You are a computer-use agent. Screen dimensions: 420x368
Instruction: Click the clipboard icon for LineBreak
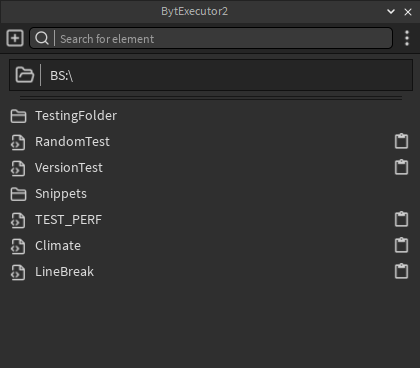coord(401,271)
